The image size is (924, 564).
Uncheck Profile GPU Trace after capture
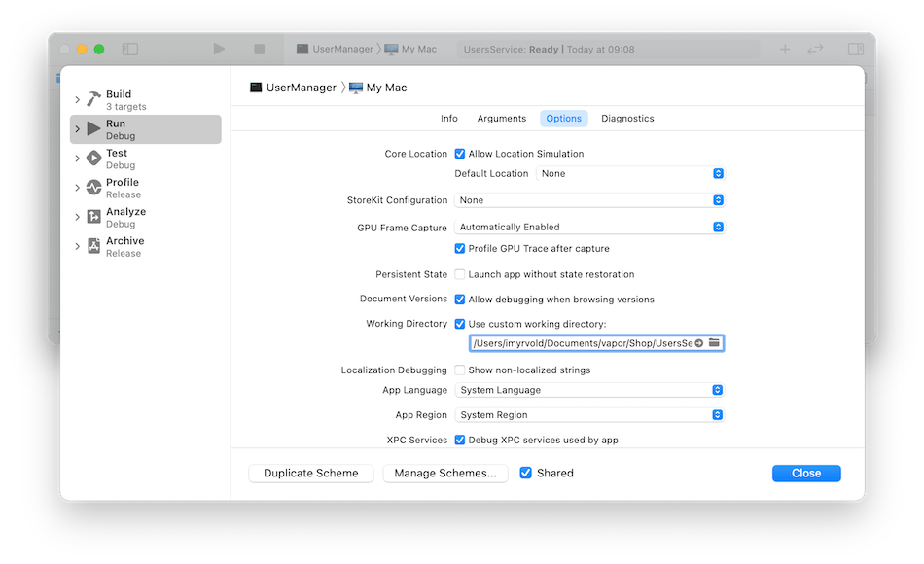tap(460, 249)
